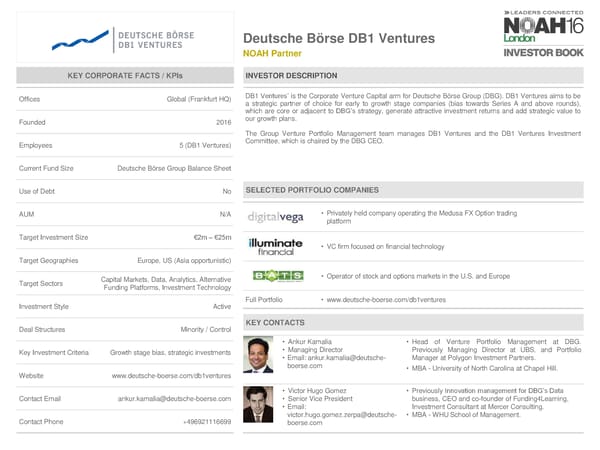The width and height of the screenshot is (600, 450).
Task: Select the KEY CONTACTS section header
Action: (273, 323)
